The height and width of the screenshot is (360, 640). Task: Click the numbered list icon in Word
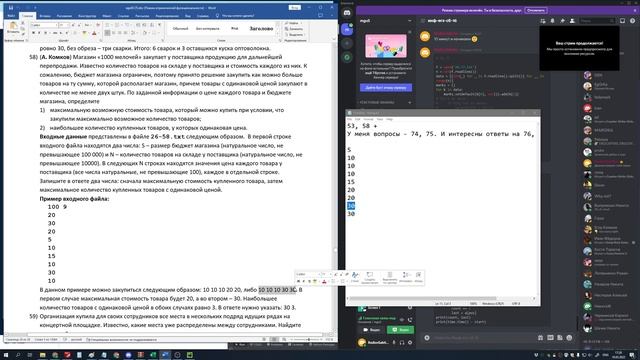(117, 25)
